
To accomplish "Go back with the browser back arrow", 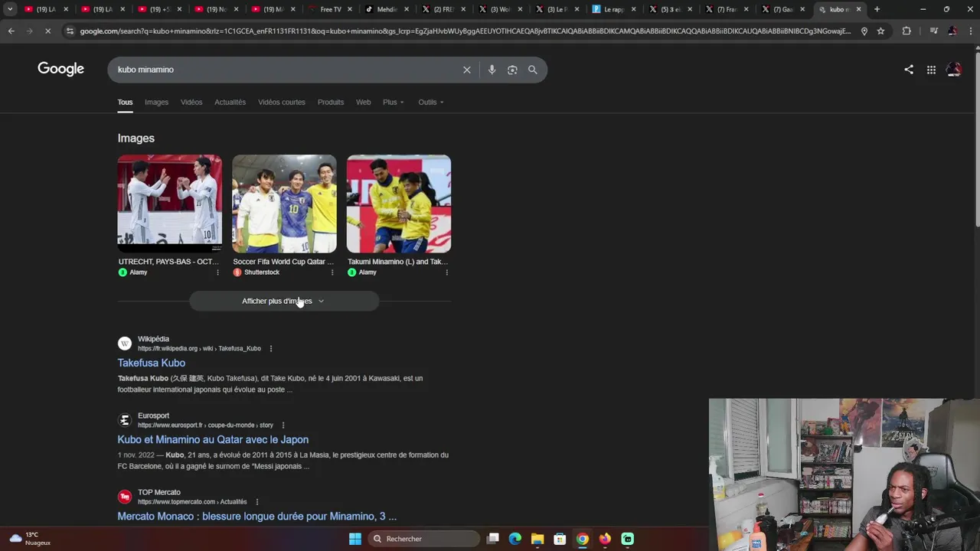I will [x=11, y=31].
